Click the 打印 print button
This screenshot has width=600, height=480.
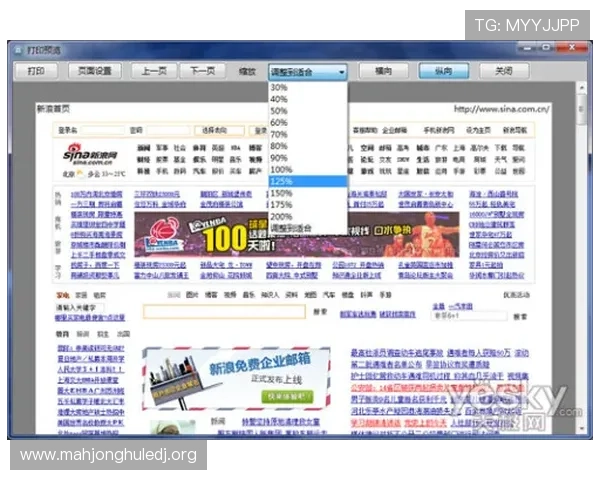pyautogui.click(x=36, y=71)
